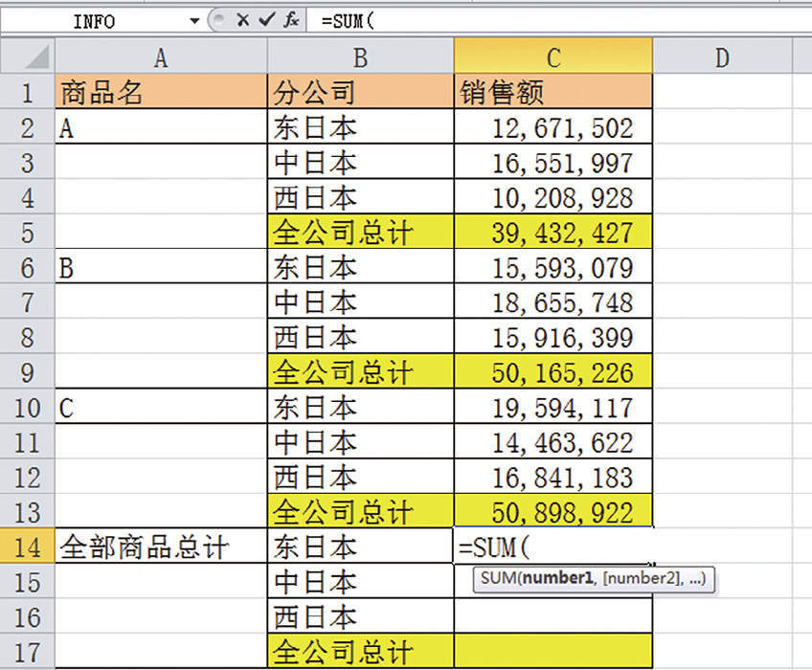The height and width of the screenshot is (670, 812).
Task: Select the cell containing 12,671,502
Action: pos(553,126)
